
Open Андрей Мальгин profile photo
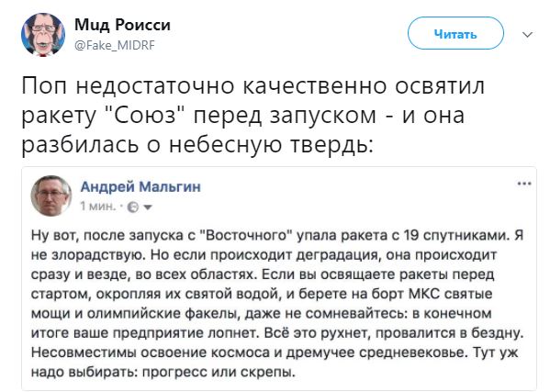51,196
